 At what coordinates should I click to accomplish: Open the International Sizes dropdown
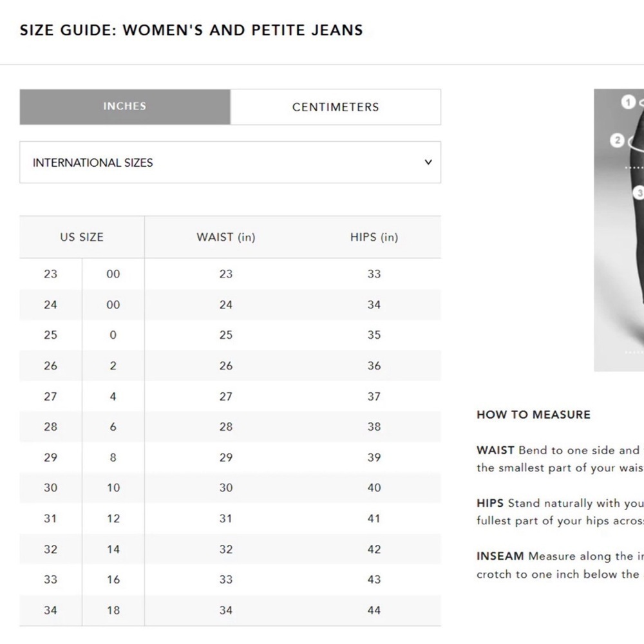coord(230,162)
